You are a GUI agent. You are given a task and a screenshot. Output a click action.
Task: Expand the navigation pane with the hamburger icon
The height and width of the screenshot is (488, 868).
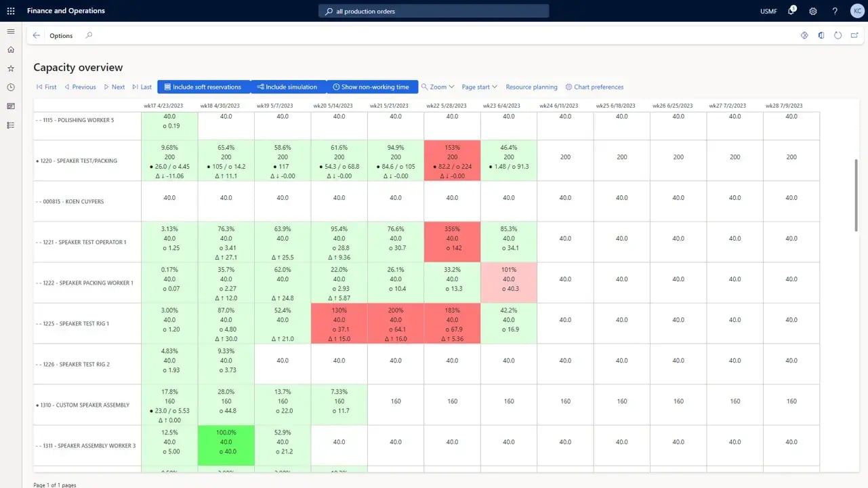10,30
